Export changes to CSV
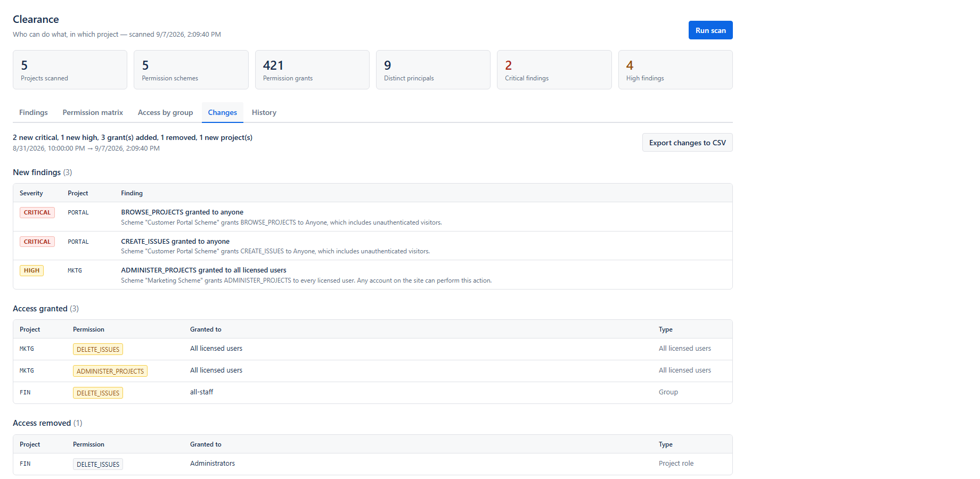This screenshot has width=980, height=479. coord(687,143)
